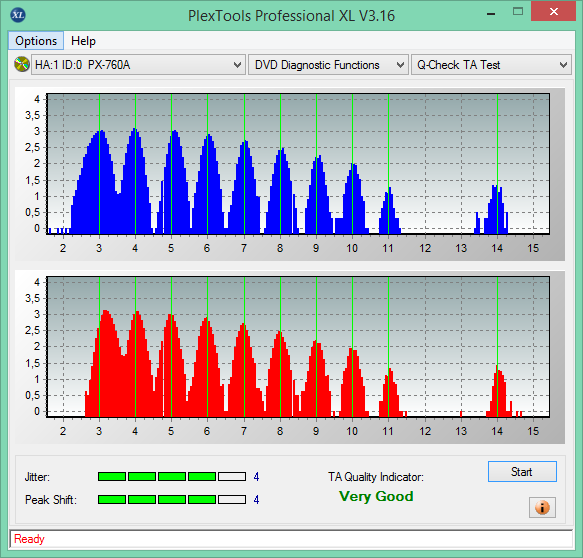Start the TA test
Viewport: 583px width, 558px height.
(522, 471)
